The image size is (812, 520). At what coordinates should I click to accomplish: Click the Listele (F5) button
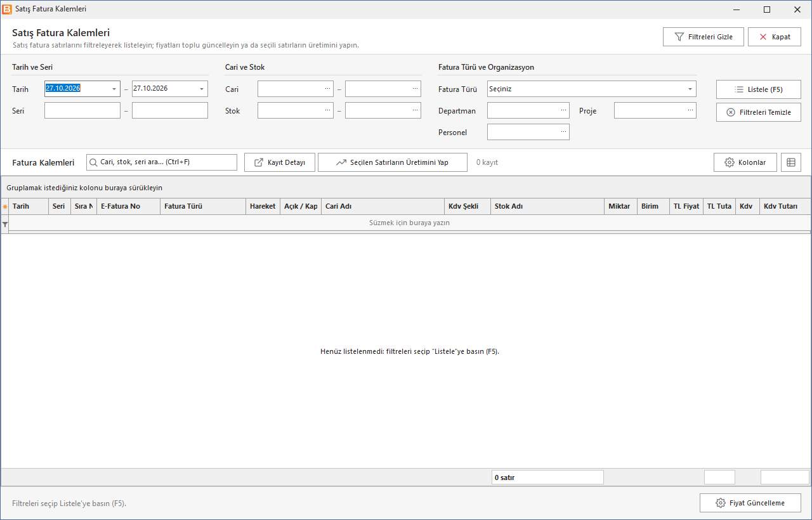[x=759, y=89]
